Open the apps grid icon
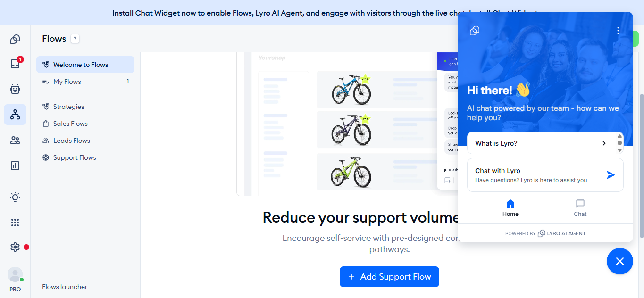 15,223
